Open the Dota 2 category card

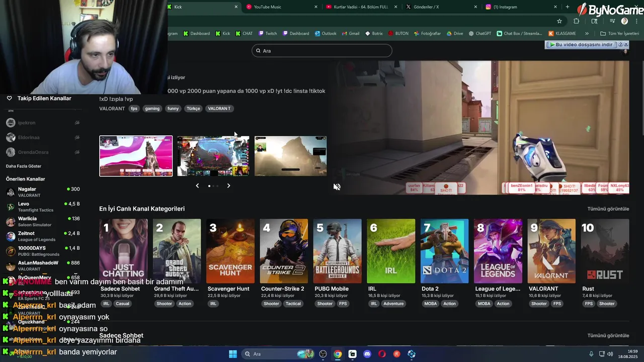coord(444,251)
